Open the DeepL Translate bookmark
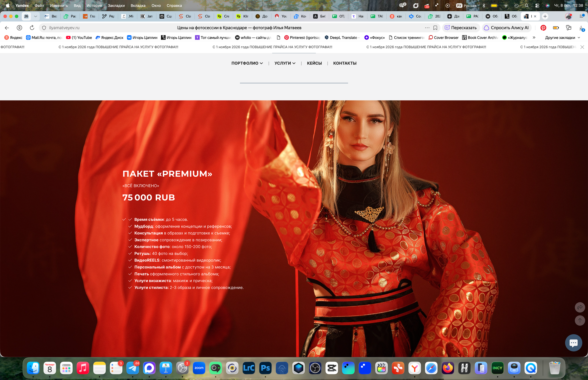This screenshot has height=380, width=588. tap(342, 37)
